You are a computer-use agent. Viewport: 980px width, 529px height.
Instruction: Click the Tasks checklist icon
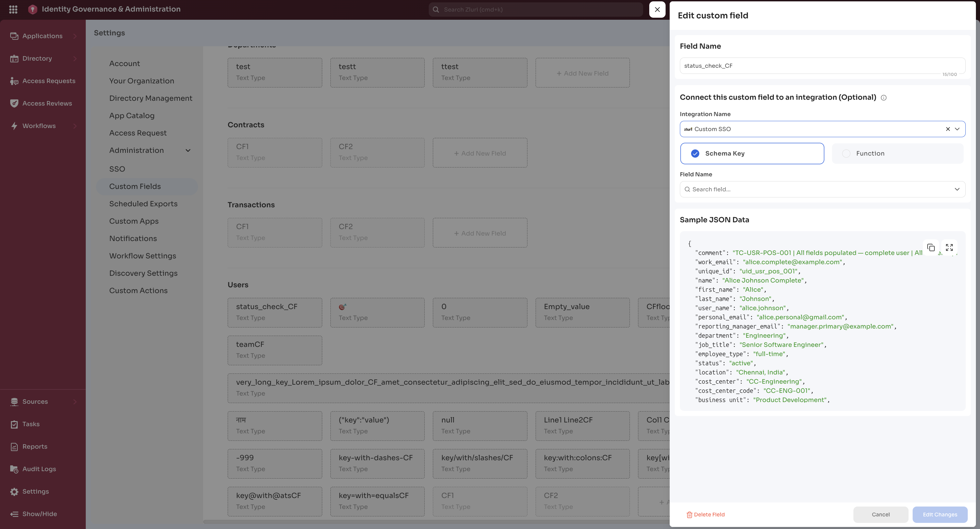[14, 424]
